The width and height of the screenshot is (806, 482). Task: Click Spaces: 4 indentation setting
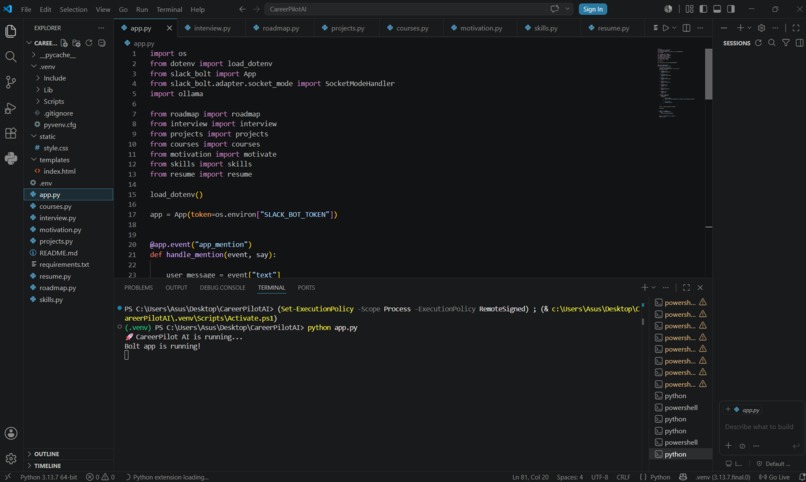pos(570,477)
